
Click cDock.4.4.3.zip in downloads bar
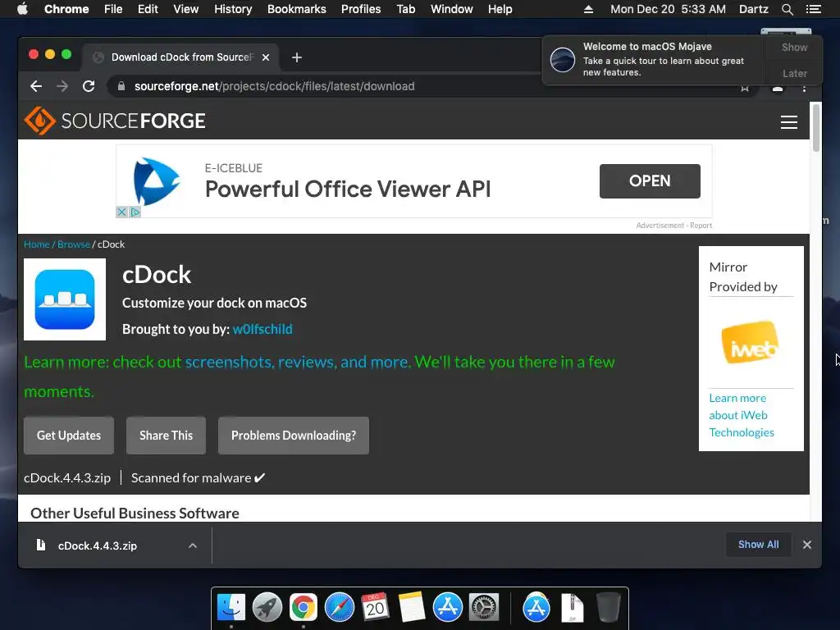[x=98, y=546]
